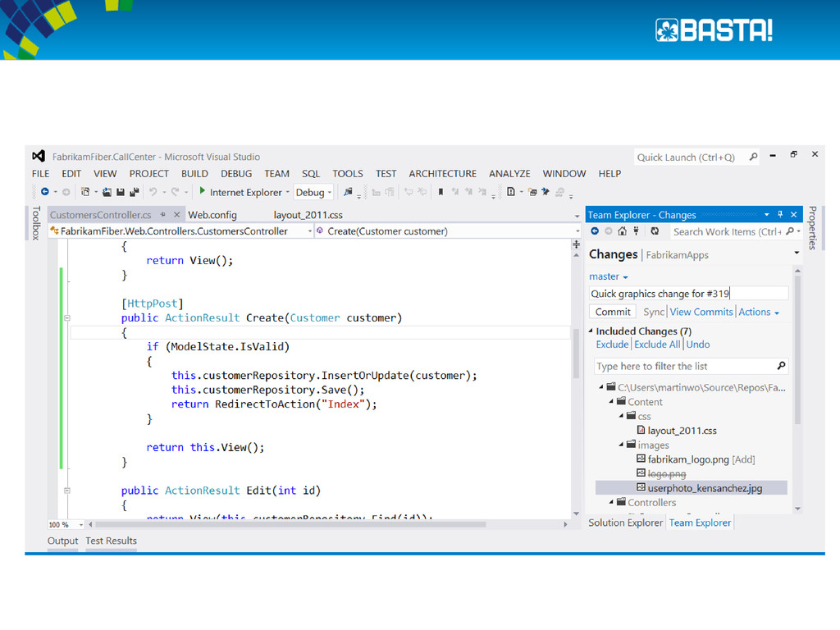The image size is (840, 630).
Task: Click the New Project toolbar icon
Action: (x=85, y=192)
